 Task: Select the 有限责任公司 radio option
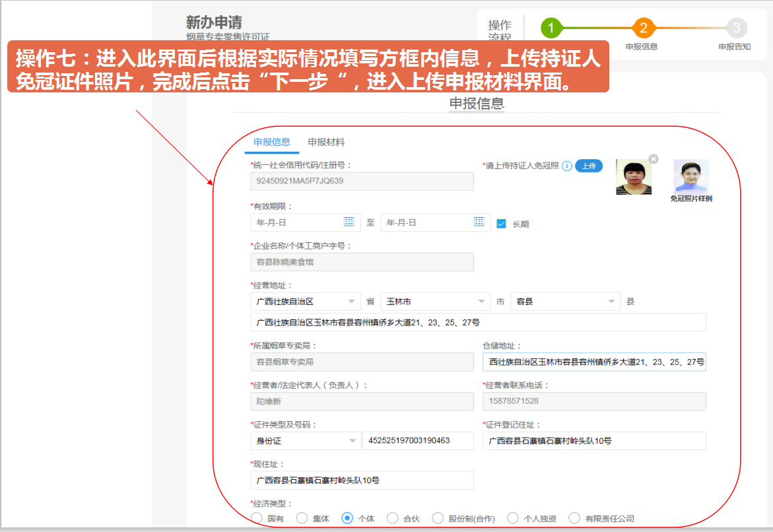574,518
